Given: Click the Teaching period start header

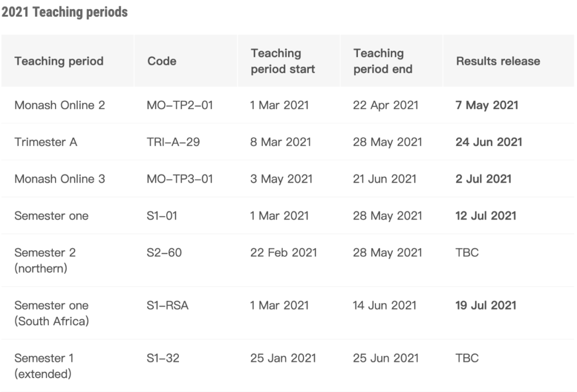Looking at the screenshot, I should click(x=283, y=61).
